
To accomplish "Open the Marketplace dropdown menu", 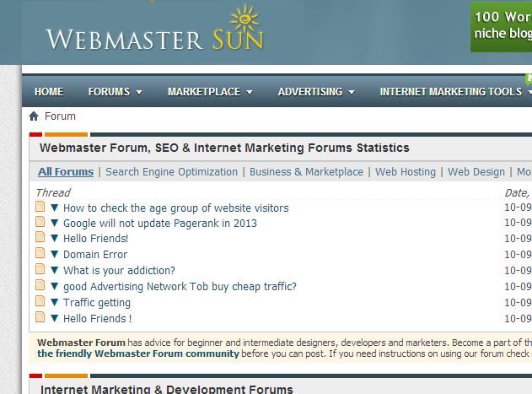I will [x=210, y=92].
